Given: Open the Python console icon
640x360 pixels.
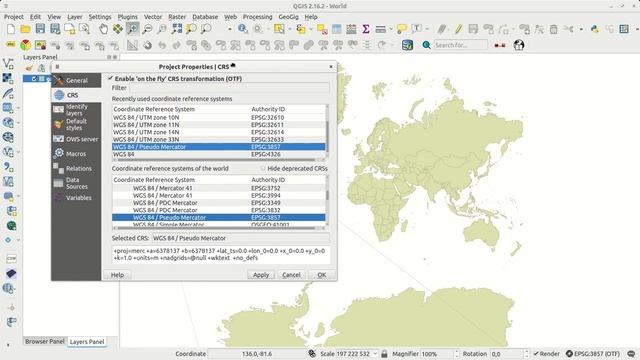Looking at the screenshot, I should pyautogui.click(x=595, y=29).
